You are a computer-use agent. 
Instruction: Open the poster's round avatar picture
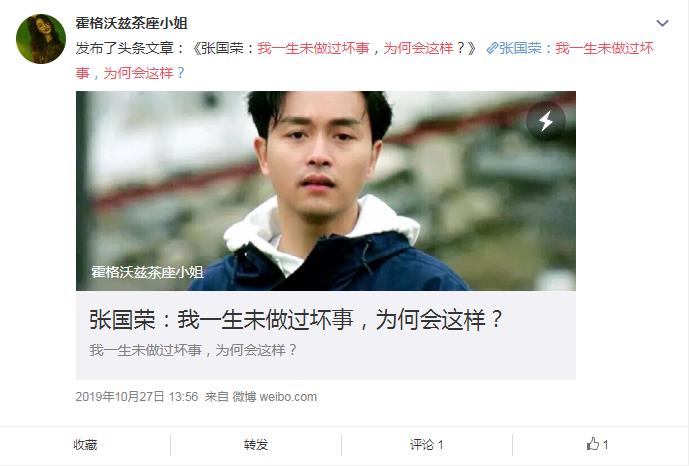[41, 39]
